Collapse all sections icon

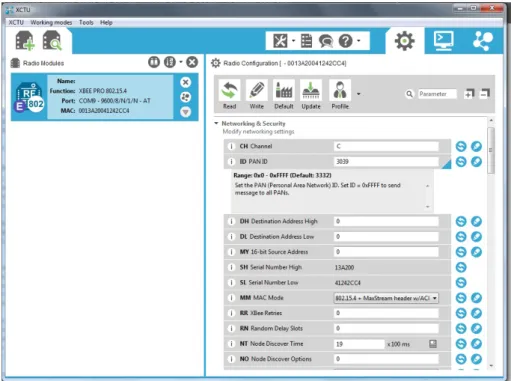tap(485, 94)
